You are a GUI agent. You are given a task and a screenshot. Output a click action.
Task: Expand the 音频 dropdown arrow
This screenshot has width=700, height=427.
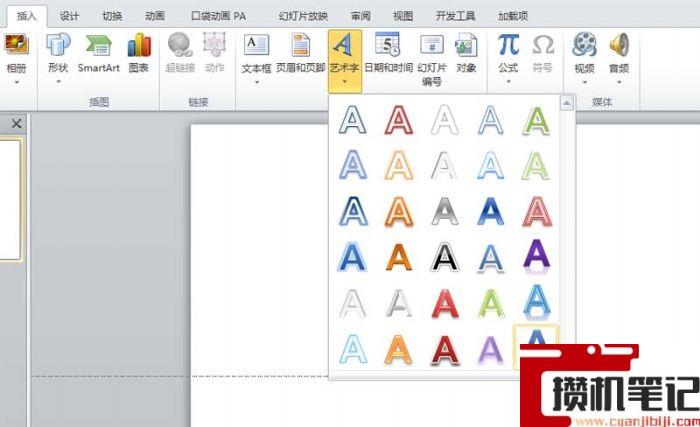tap(619, 82)
